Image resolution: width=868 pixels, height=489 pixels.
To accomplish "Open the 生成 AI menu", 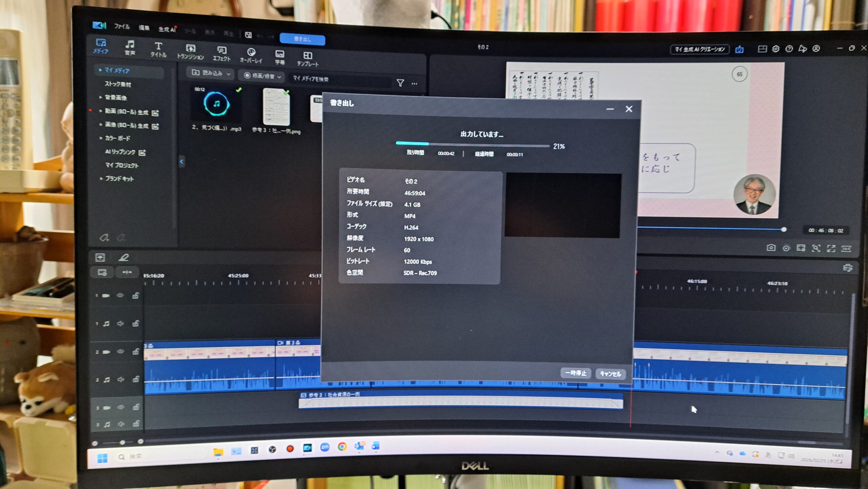I will pyautogui.click(x=167, y=30).
